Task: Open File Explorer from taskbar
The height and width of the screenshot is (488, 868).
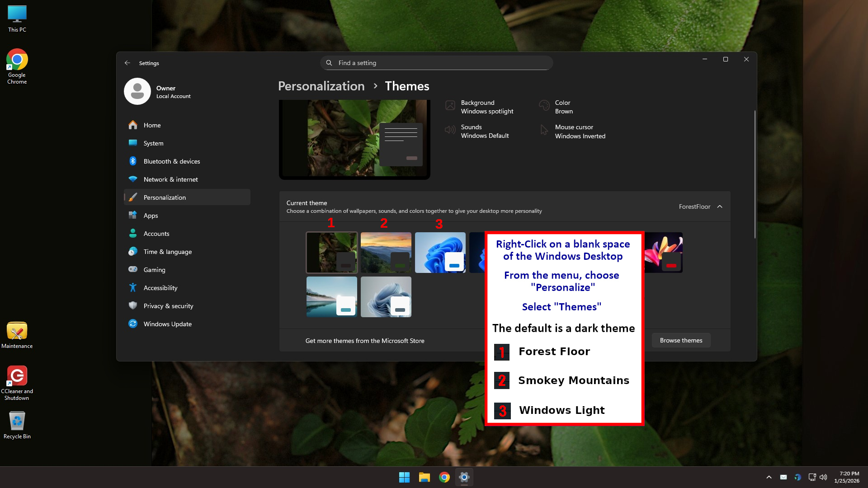Action: [x=424, y=477]
